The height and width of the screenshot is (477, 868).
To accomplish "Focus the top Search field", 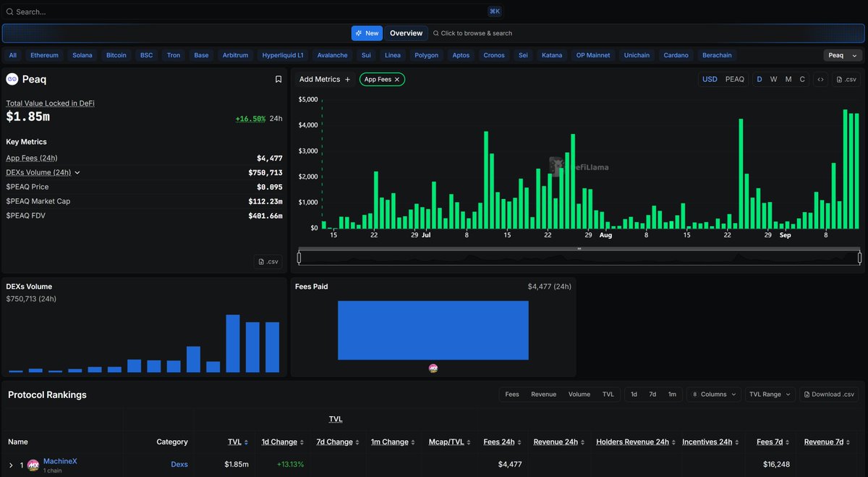I will pyautogui.click(x=253, y=12).
